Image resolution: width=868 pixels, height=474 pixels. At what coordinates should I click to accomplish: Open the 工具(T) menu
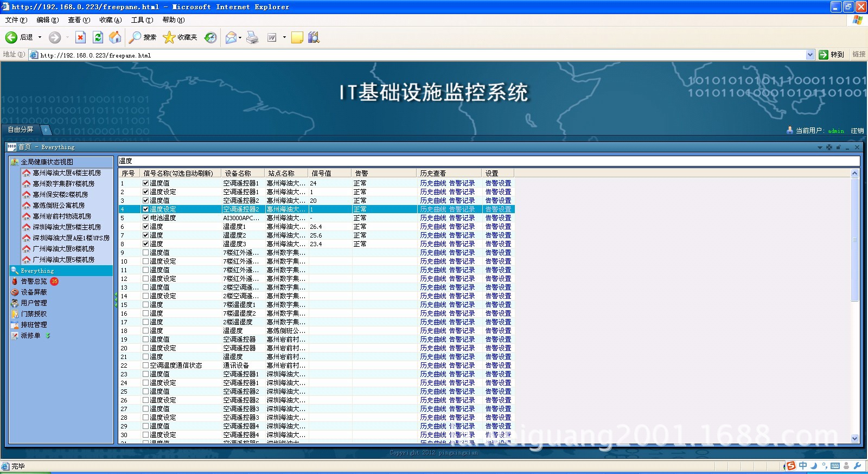click(142, 20)
